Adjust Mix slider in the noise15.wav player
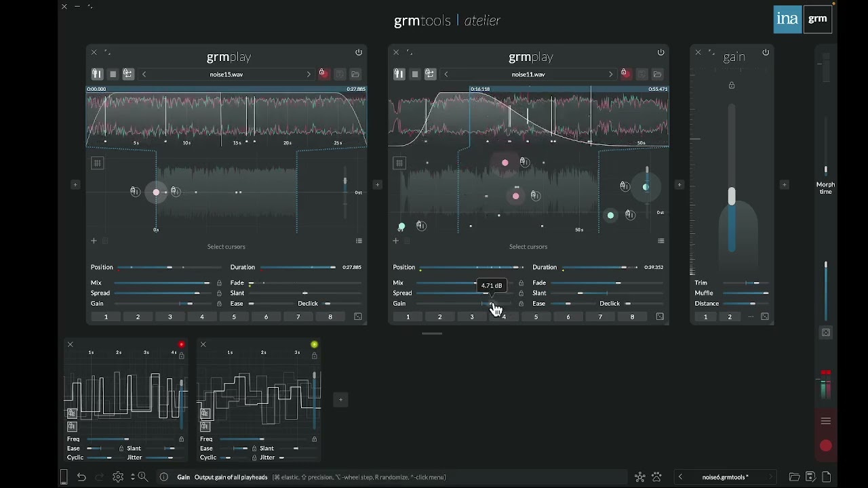868x488 pixels. pos(163,283)
